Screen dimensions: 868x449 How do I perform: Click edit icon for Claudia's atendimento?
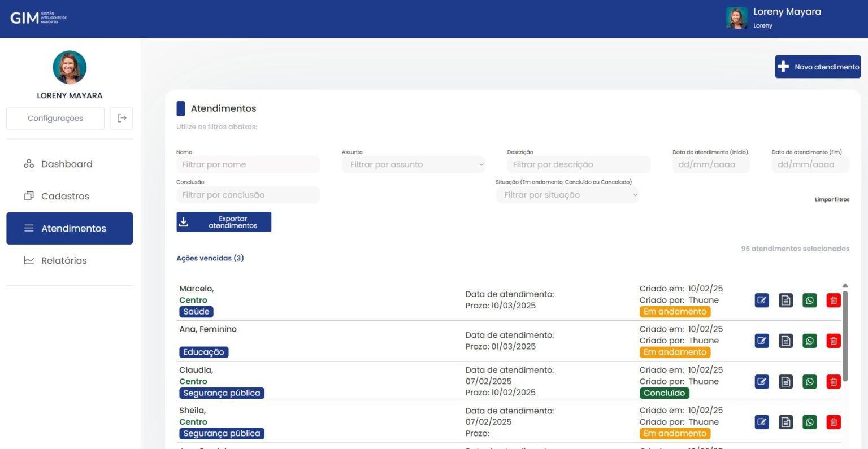click(x=762, y=382)
